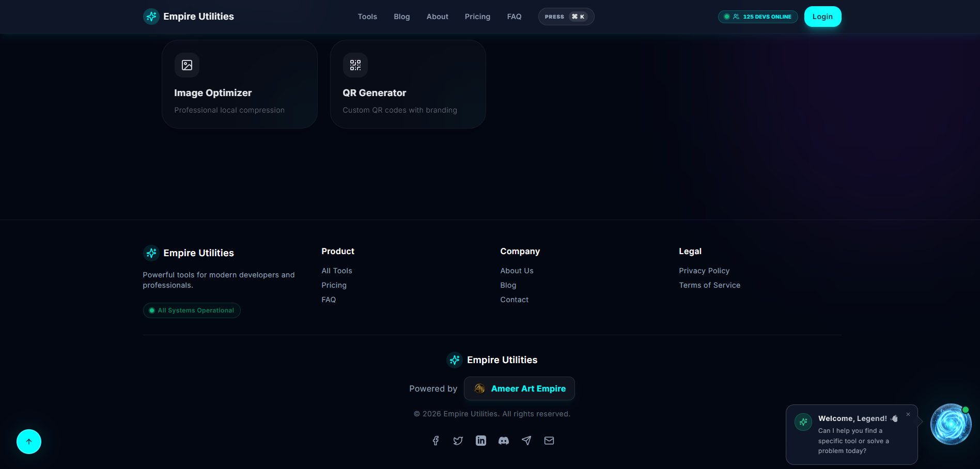Viewport: 980px width, 469px height.
Task: Click the header Empire Utilities brand text
Action: pos(199,17)
